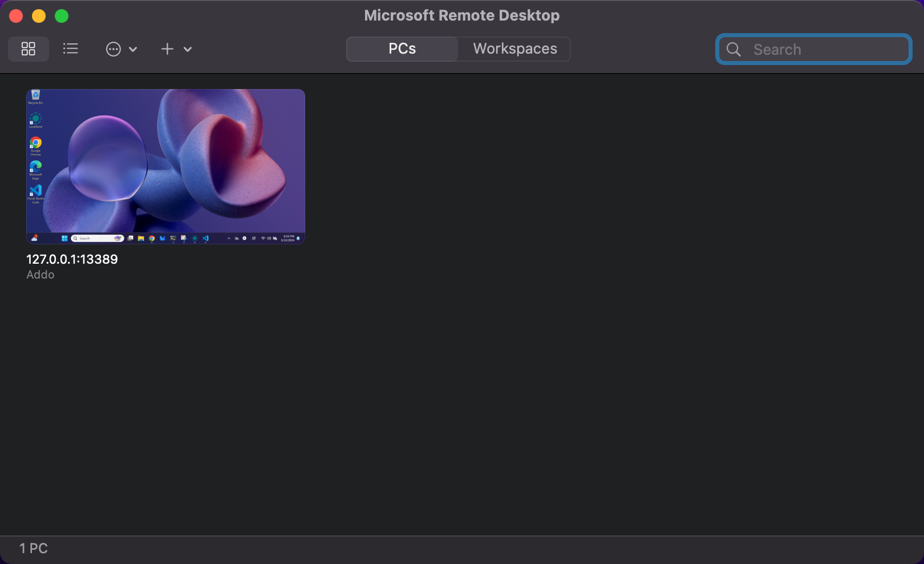Select the 127.0.0.1:13389 desktop thumbnail
Image resolution: width=924 pixels, height=564 pixels.
click(x=165, y=167)
